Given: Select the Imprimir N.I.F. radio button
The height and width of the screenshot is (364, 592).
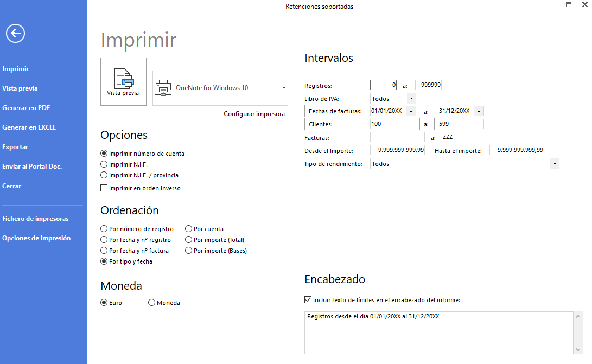Looking at the screenshot, I should click(104, 164).
